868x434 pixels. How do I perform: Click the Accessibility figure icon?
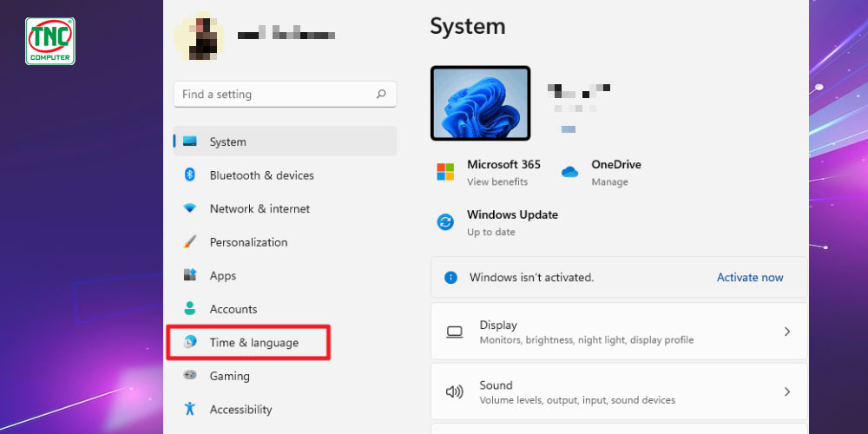(x=190, y=409)
